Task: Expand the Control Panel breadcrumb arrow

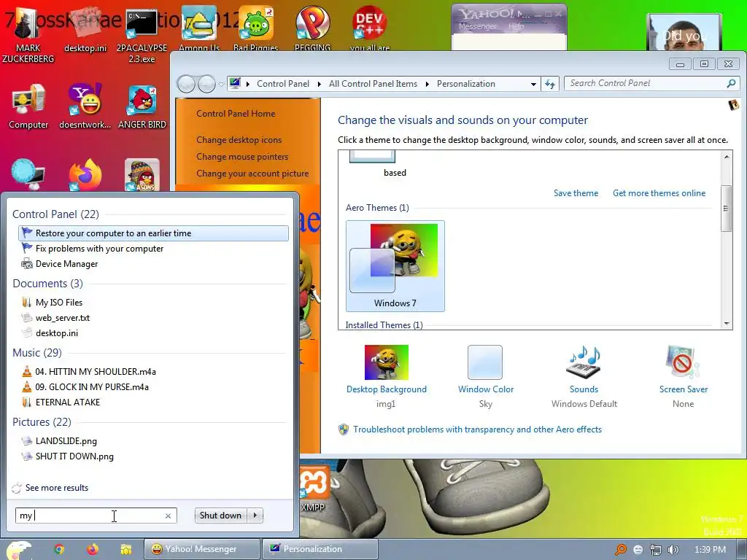Action: 319,84
